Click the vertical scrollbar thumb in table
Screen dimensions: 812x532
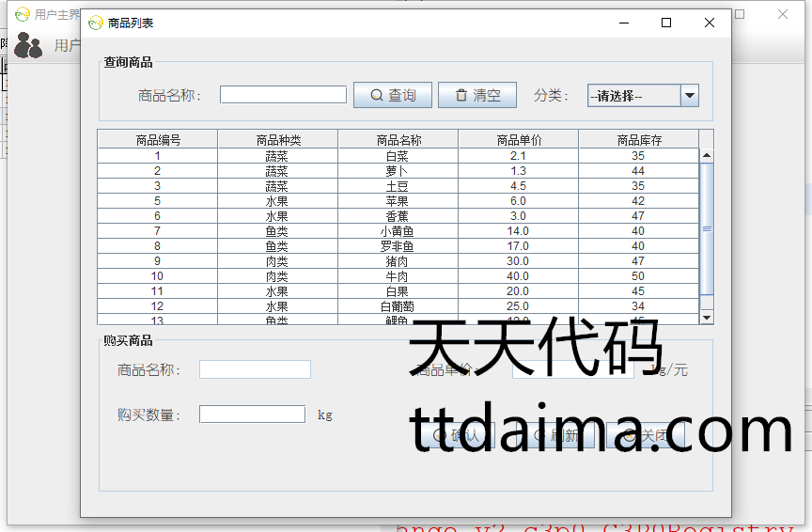coord(707,227)
